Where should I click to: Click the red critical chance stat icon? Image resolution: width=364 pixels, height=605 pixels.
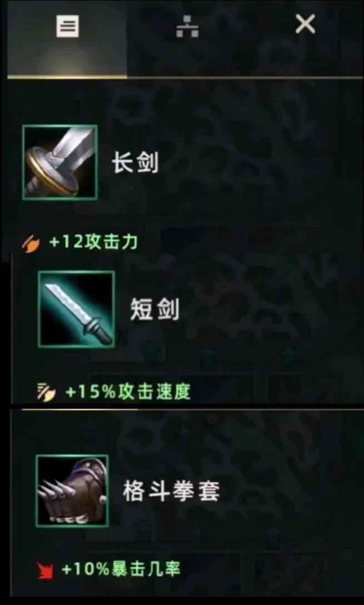[46, 571]
